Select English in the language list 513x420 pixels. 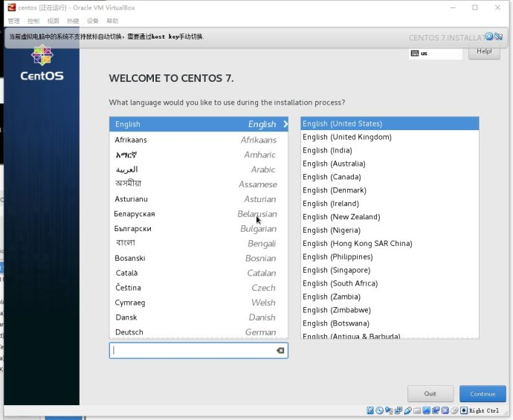(199, 124)
